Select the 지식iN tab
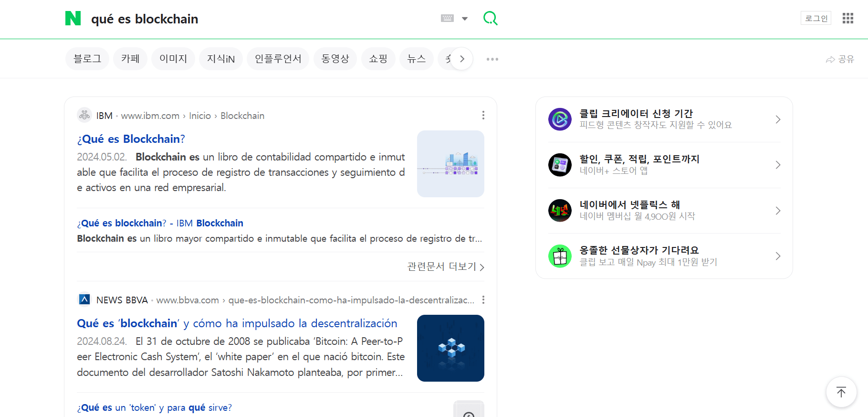 click(x=221, y=59)
